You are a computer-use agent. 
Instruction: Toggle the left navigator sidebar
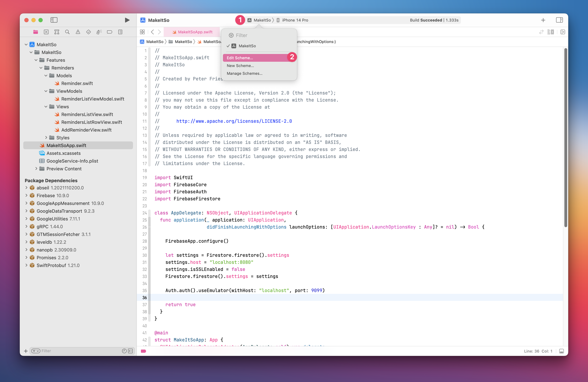pos(54,20)
